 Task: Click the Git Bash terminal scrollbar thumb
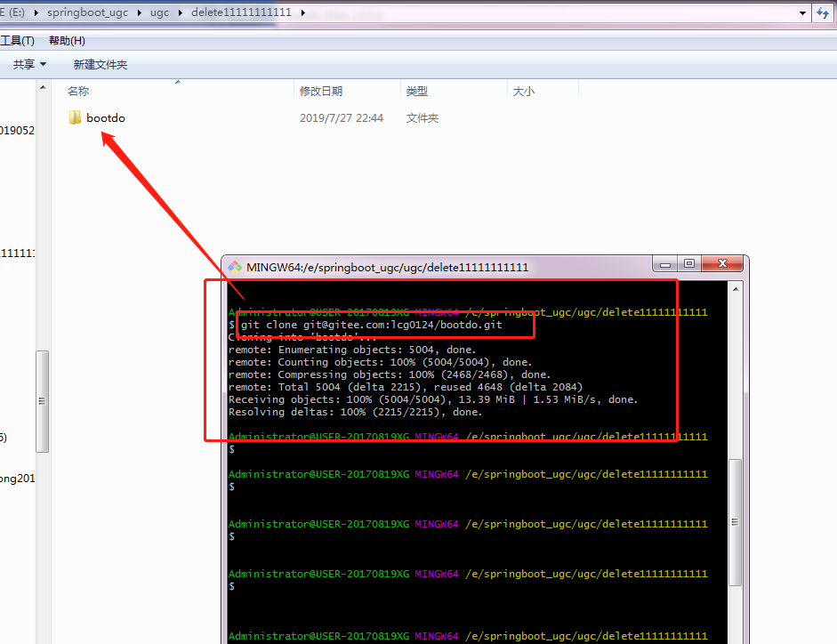[735, 522]
